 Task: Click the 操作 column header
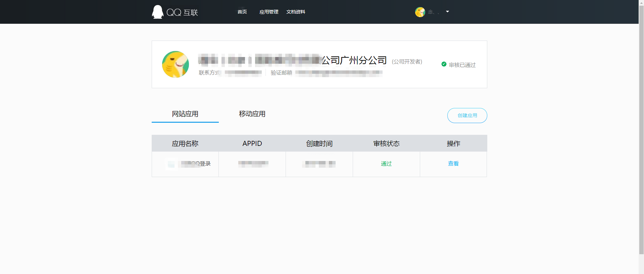pos(453,144)
